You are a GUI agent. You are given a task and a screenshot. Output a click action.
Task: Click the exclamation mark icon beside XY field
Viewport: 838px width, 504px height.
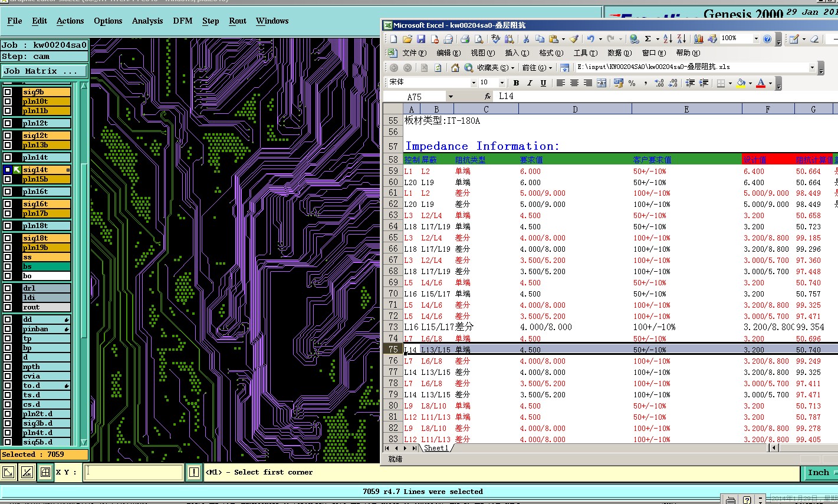pyautogui.click(x=194, y=472)
